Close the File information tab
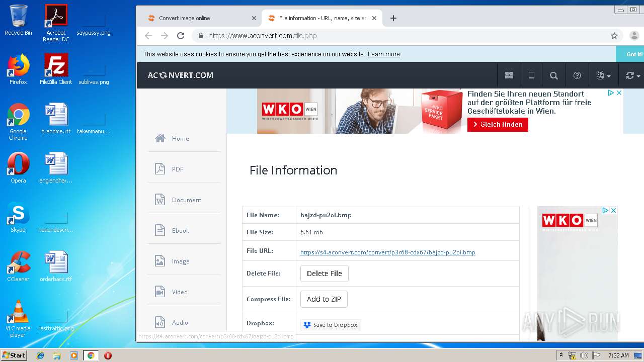Screen dimensions: 644x362 [x=374, y=18]
